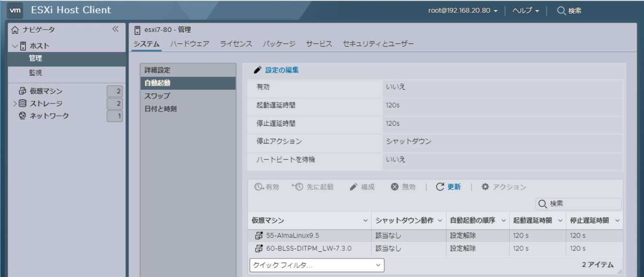Select 自動起動 in the system menu
The height and width of the screenshot is (277, 644).
[x=188, y=83]
